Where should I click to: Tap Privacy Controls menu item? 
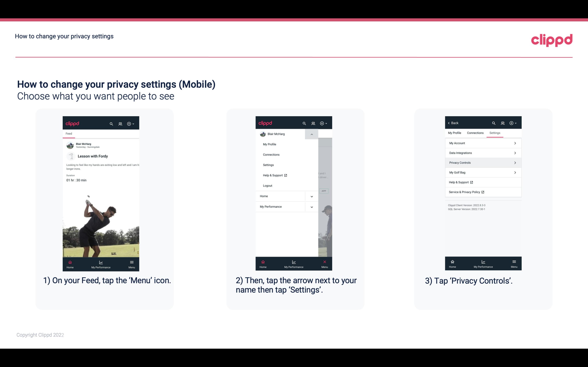click(483, 162)
